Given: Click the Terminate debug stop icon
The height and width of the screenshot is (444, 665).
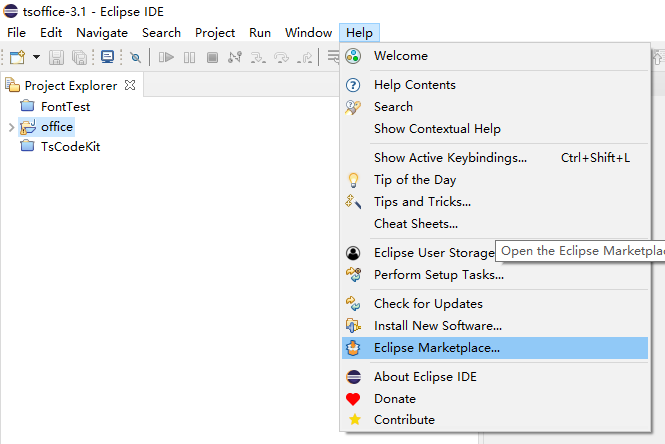Looking at the screenshot, I should coord(212,57).
